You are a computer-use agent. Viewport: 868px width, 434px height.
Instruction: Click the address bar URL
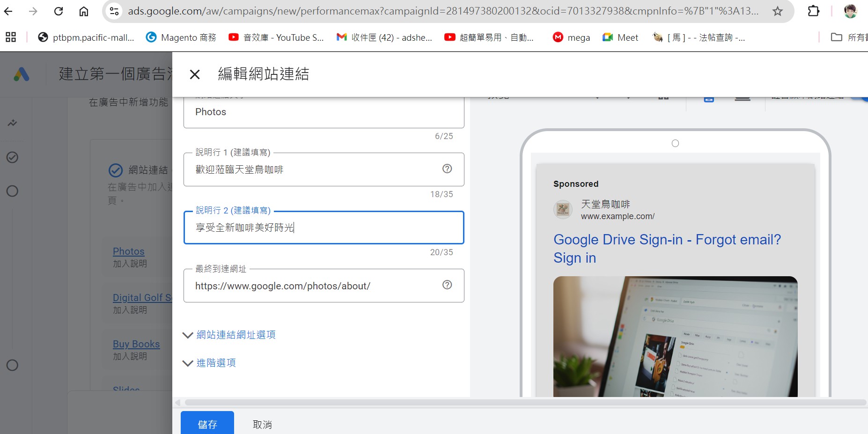point(443,11)
